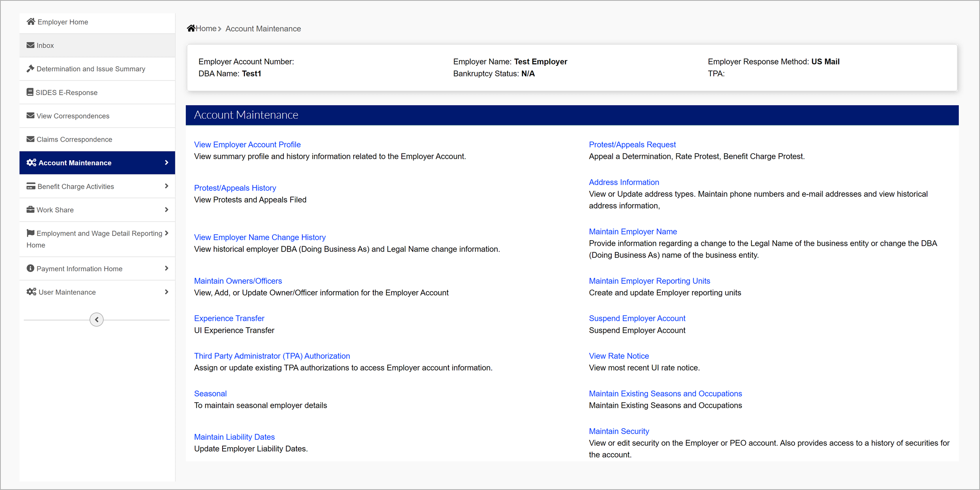The height and width of the screenshot is (490, 980).
Task: Click the credit card icon for Benefit Charge Activities
Action: (x=31, y=186)
